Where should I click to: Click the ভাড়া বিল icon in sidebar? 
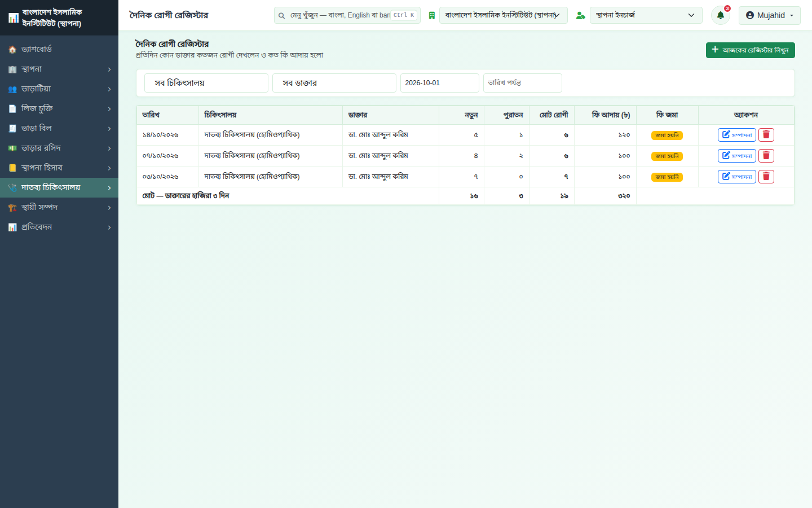coord(12,129)
